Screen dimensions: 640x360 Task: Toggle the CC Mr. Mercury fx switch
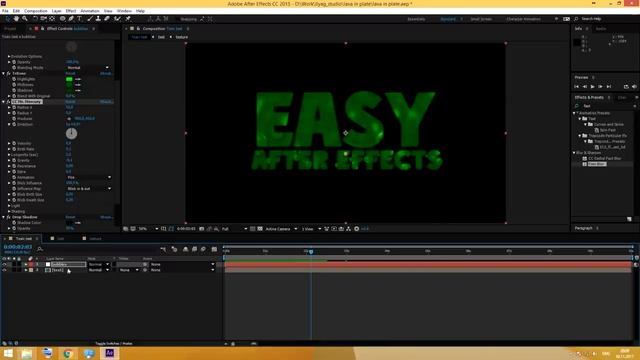pyautogui.click(x=9, y=102)
